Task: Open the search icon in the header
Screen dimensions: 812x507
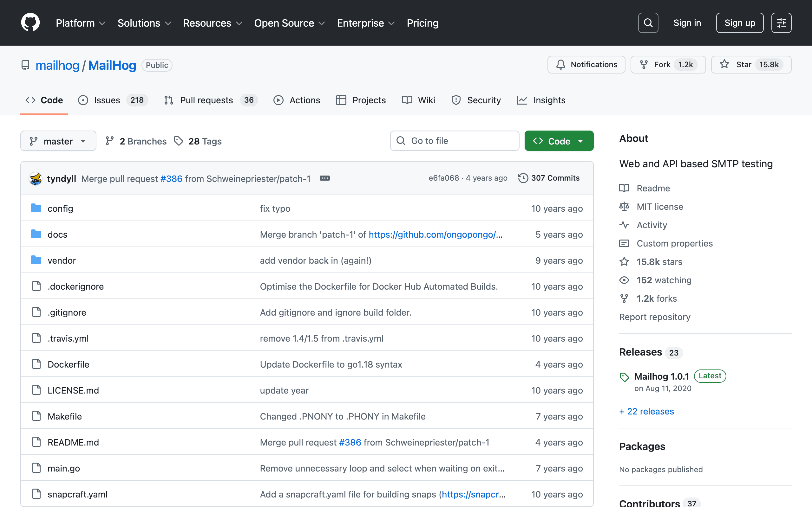Action: coord(648,22)
